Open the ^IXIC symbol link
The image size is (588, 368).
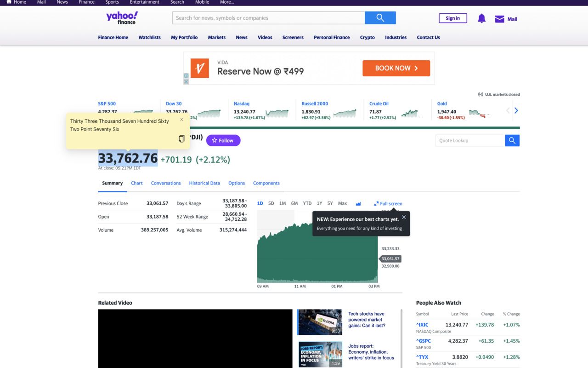(422, 325)
